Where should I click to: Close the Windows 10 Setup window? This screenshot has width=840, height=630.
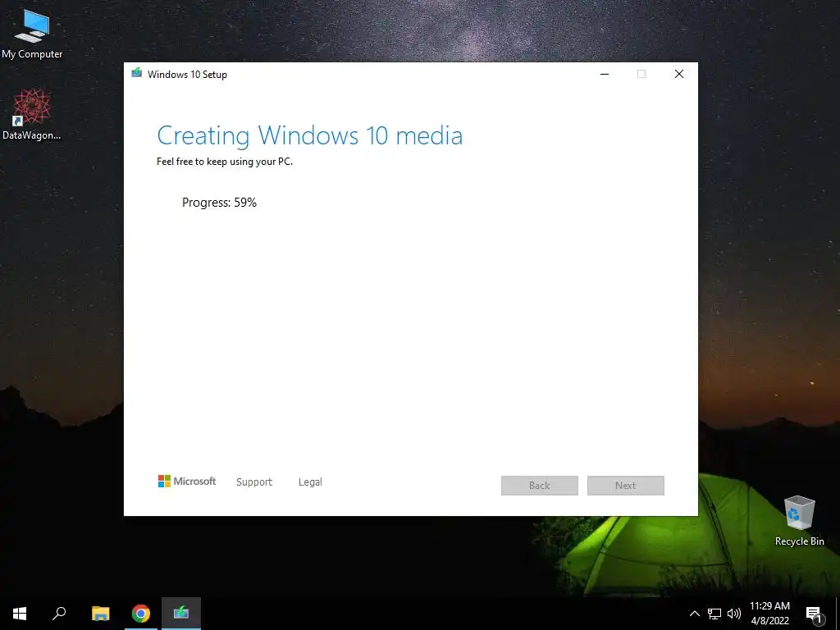(678, 74)
